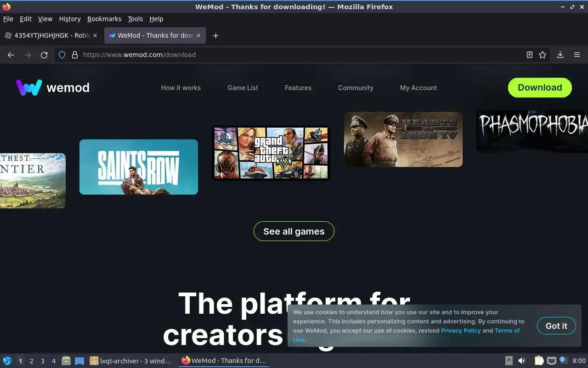Image resolution: width=588 pixels, height=368 pixels.
Task: Click the removable media tray icon
Action: point(509,361)
